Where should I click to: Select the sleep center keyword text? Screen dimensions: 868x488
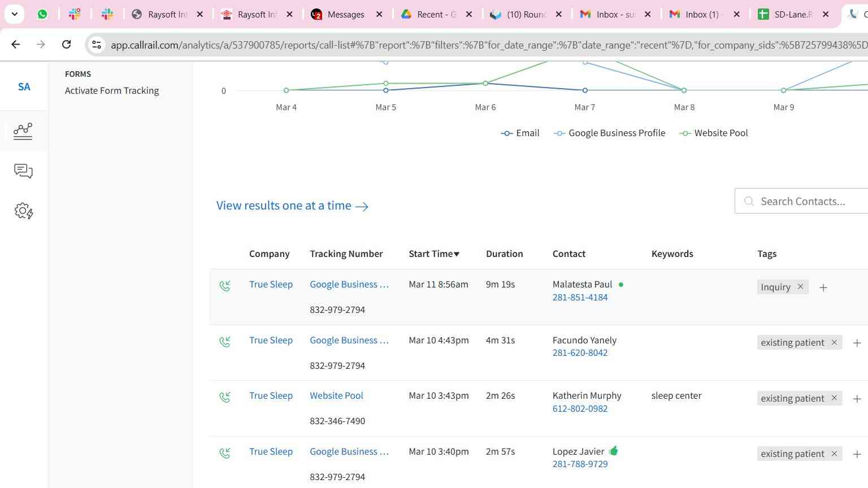(x=676, y=395)
